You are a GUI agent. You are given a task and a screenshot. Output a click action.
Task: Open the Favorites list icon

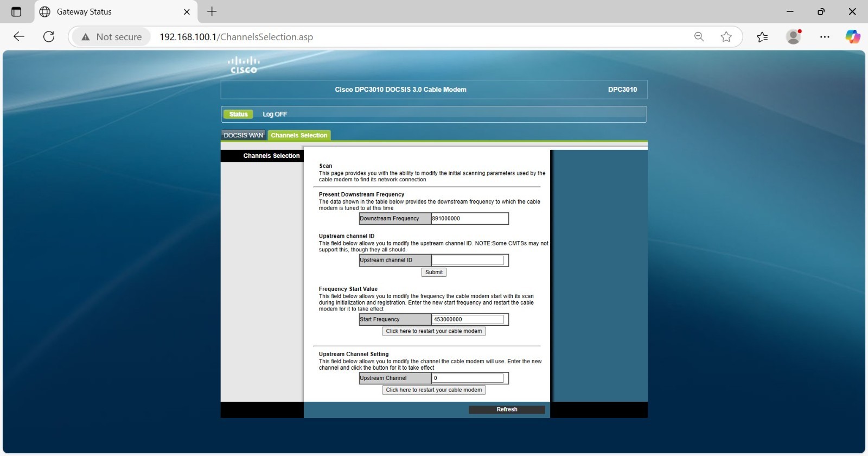point(762,36)
